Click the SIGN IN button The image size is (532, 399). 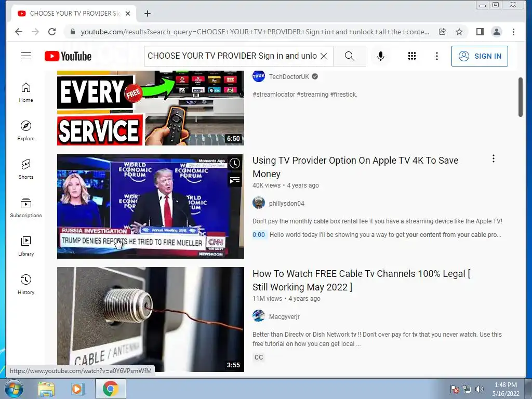pyautogui.click(x=480, y=56)
